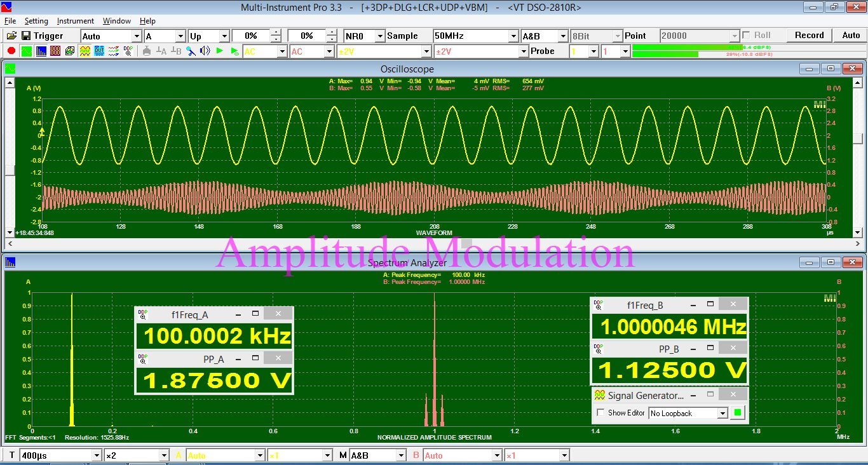
Task: Toggle the Roll checkbox
Action: [746, 36]
